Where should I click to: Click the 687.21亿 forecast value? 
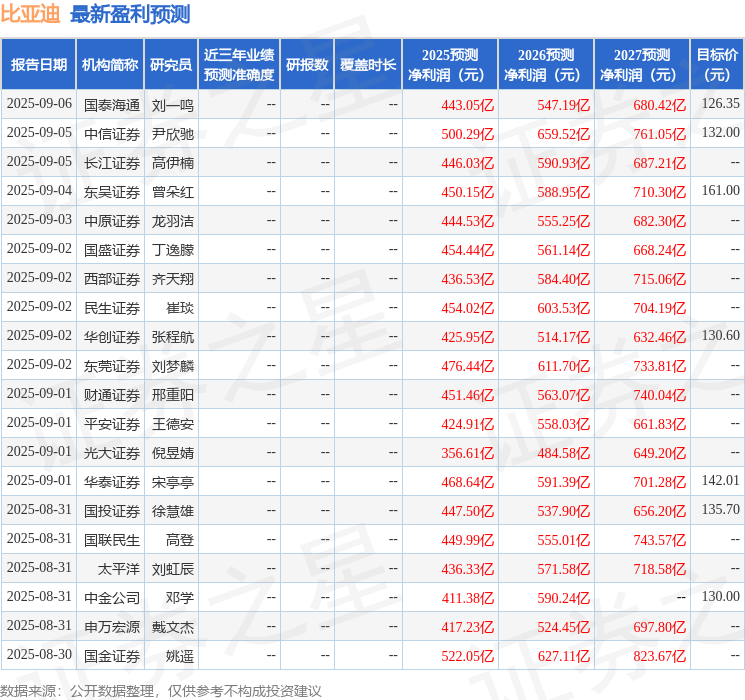coord(659,163)
